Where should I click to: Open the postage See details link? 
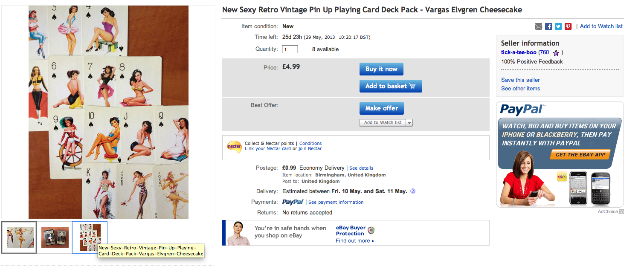pyautogui.click(x=361, y=168)
